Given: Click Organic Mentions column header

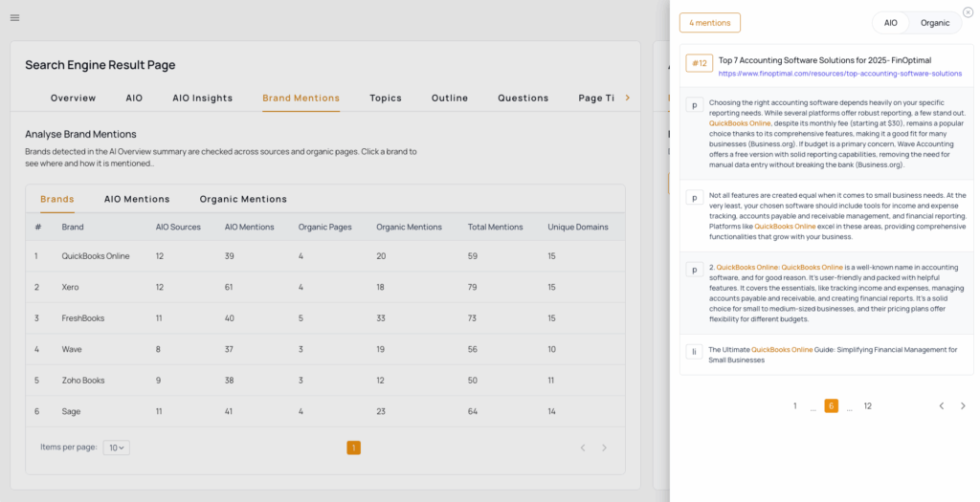Looking at the screenshot, I should 409,228.
